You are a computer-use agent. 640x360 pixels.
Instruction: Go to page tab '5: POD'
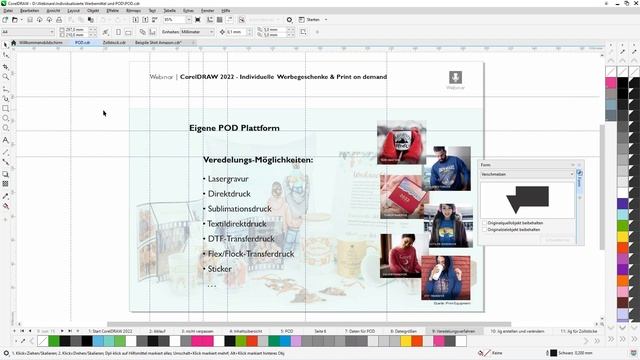(287, 331)
